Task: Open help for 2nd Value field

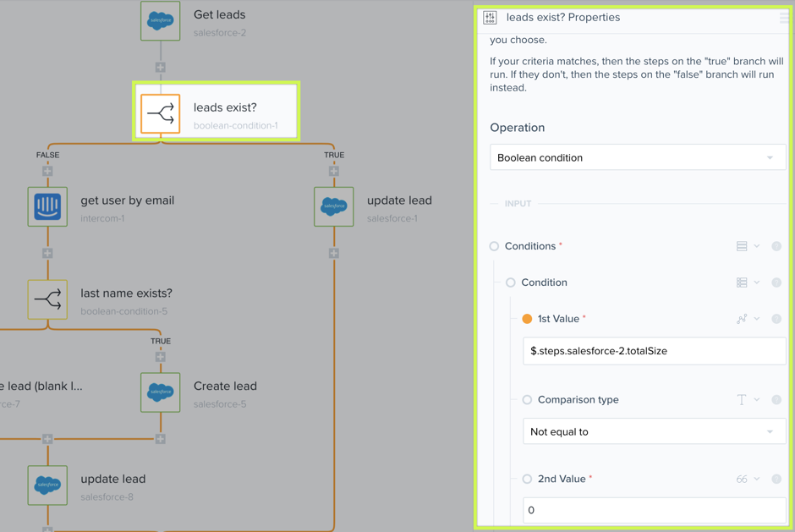Action: point(776,479)
